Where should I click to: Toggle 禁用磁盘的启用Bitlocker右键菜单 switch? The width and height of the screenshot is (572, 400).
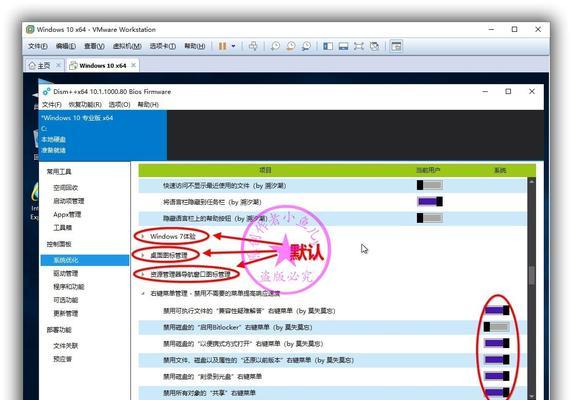tap(496, 327)
